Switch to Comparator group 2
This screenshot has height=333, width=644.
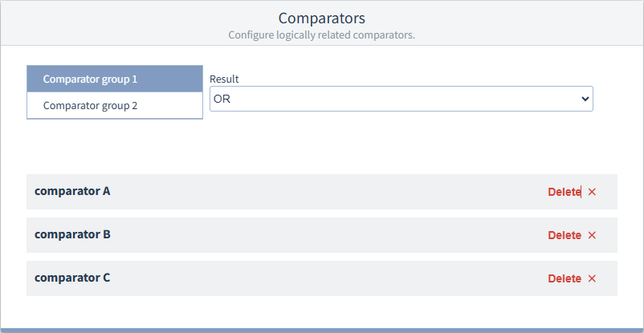[x=114, y=105]
